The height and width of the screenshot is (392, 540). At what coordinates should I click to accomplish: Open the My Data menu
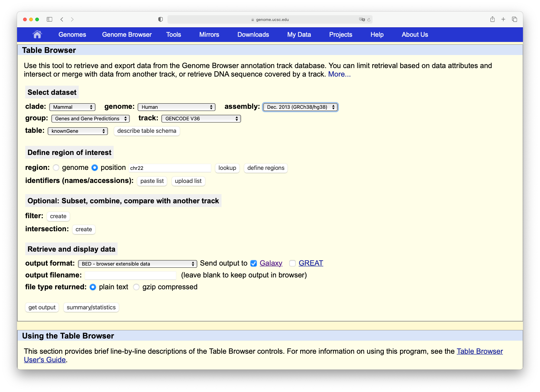(299, 35)
